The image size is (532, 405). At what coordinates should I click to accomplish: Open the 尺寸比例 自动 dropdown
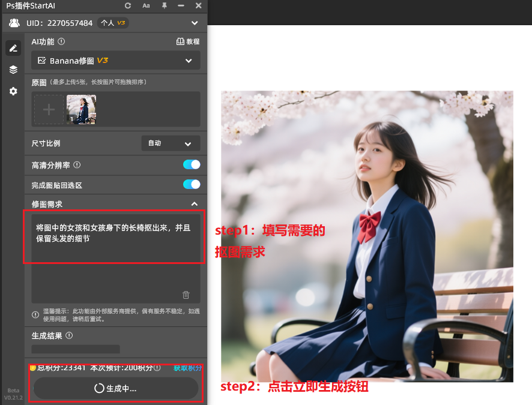pyautogui.click(x=171, y=143)
